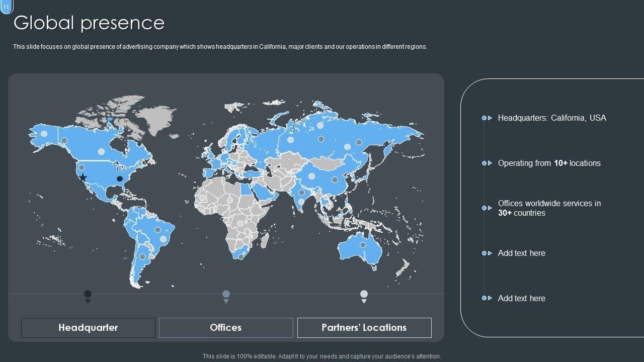Screen dimensions: 644x362
Task: Click the light pin above Partners' Locations
Action: coord(364,295)
